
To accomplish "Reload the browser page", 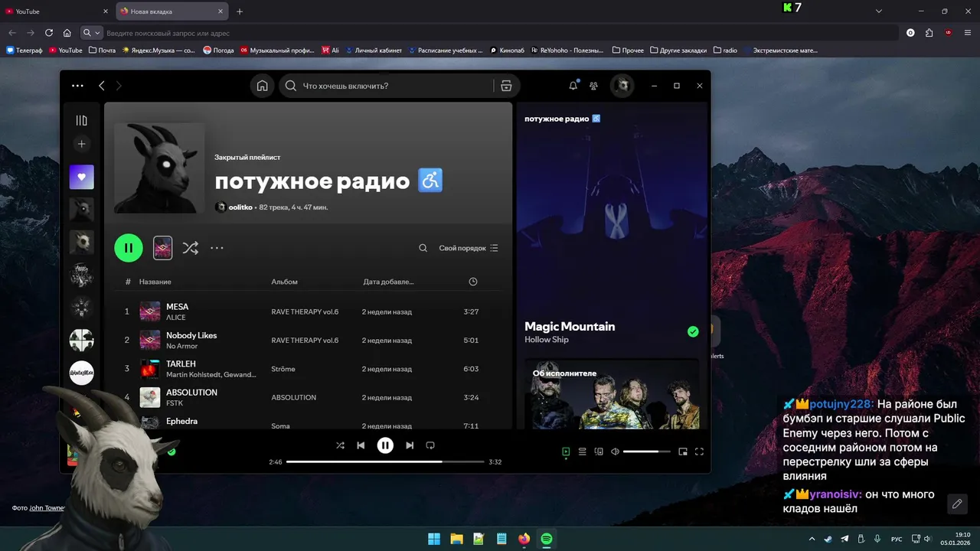I will coord(49,33).
